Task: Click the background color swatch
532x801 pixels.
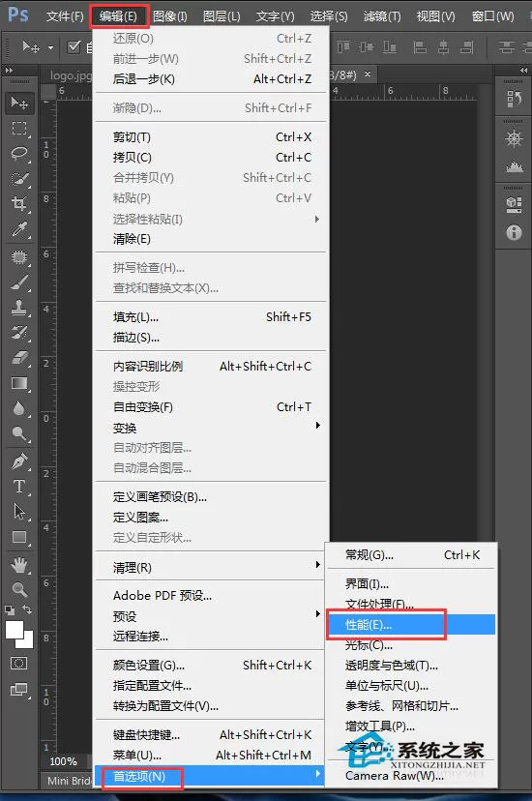Action: [27, 641]
